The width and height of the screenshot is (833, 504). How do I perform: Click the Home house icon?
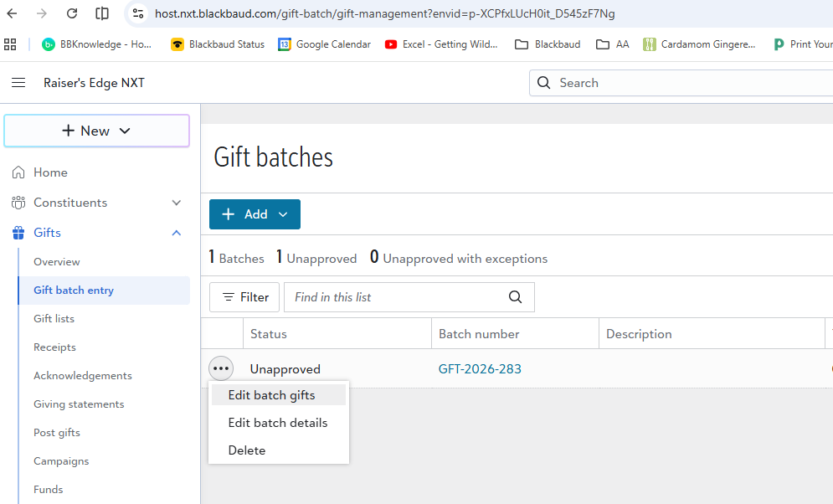[18, 172]
